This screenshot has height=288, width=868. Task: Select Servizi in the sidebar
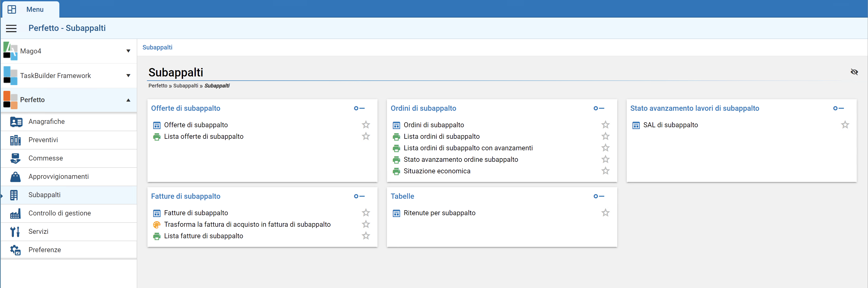coord(69,232)
